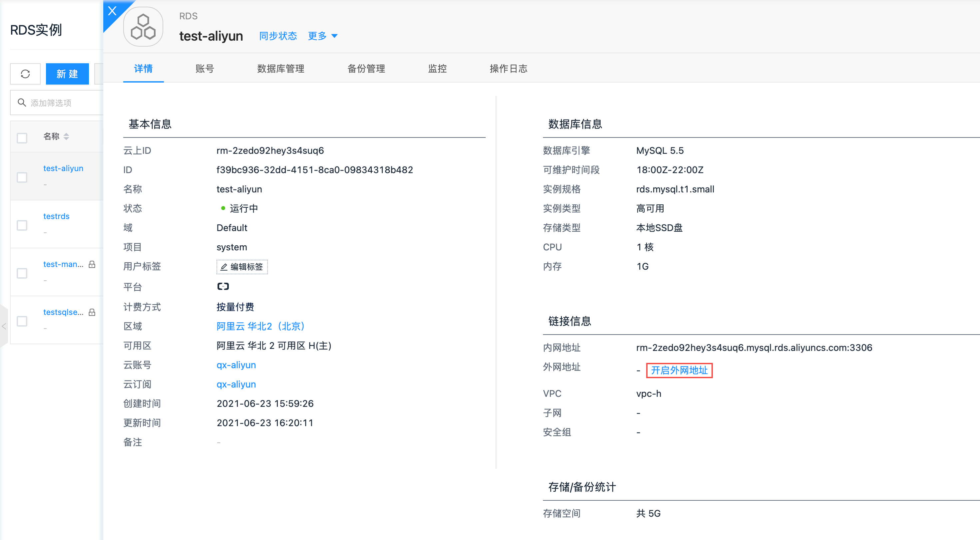Open test-aliyun in the instance list

63,168
